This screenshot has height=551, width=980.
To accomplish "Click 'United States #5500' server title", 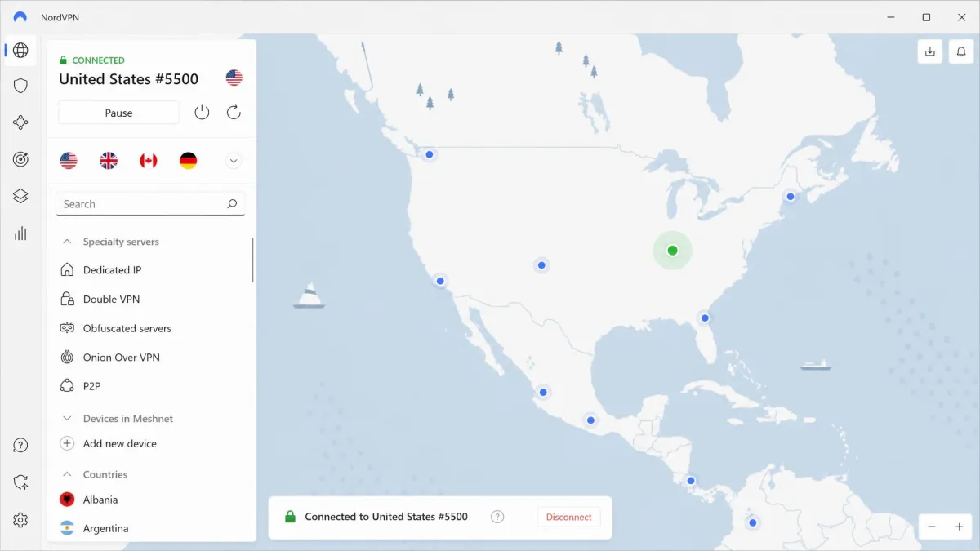I will pos(129,79).
